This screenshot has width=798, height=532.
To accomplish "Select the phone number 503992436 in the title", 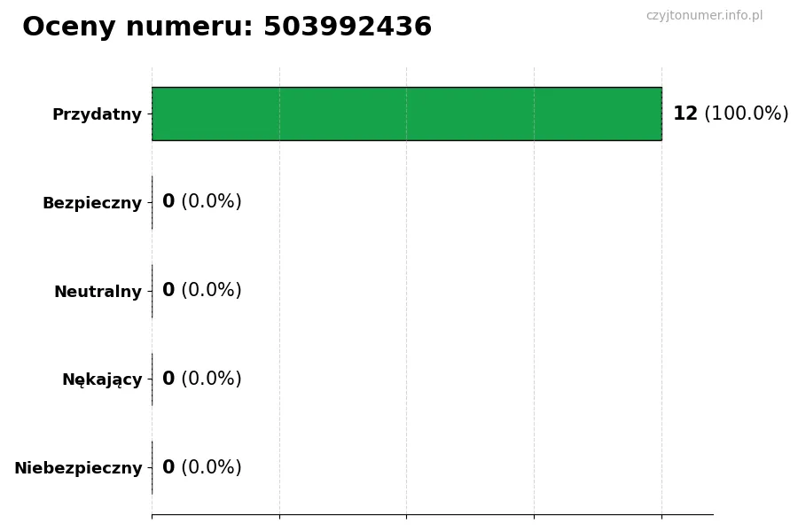I will pos(348,27).
